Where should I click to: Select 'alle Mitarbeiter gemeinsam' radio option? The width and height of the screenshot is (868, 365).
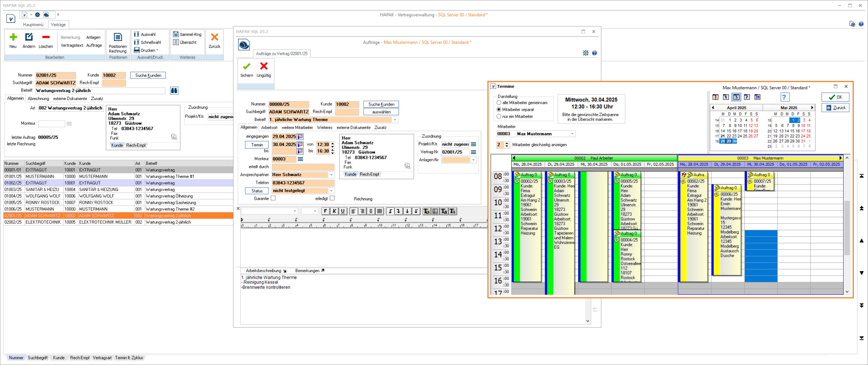[x=499, y=103]
